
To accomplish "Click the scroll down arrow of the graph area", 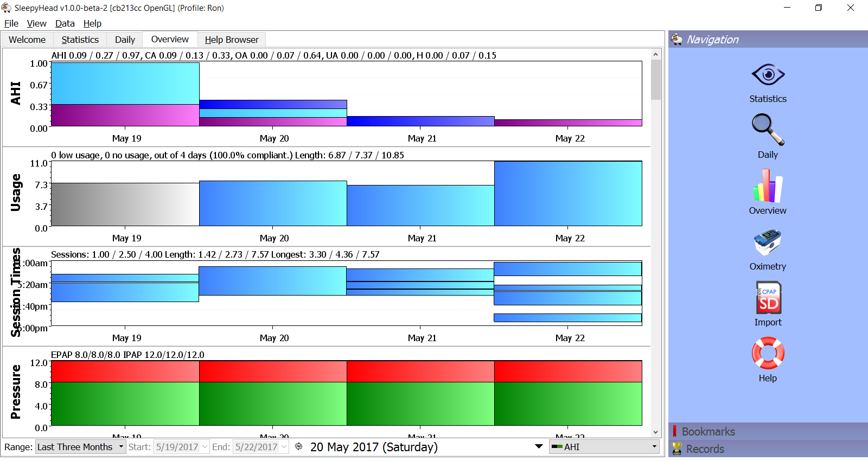I will click(655, 432).
